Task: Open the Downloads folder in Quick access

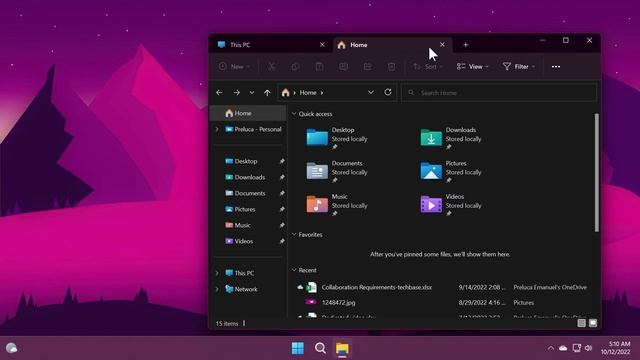Action: [x=452, y=138]
